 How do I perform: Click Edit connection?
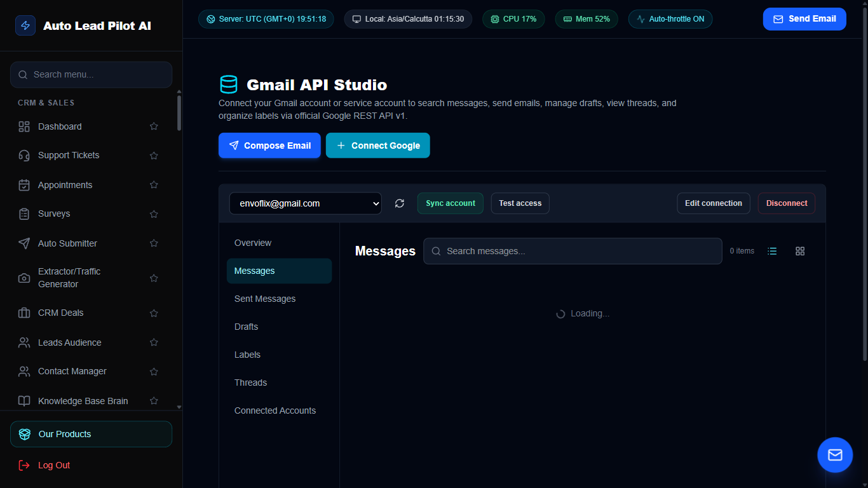pyautogui.click(x=714, y=203)
